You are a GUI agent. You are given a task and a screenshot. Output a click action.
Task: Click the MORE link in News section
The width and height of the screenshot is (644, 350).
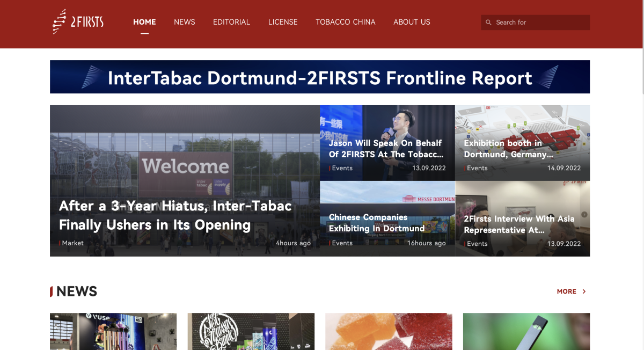566,291
